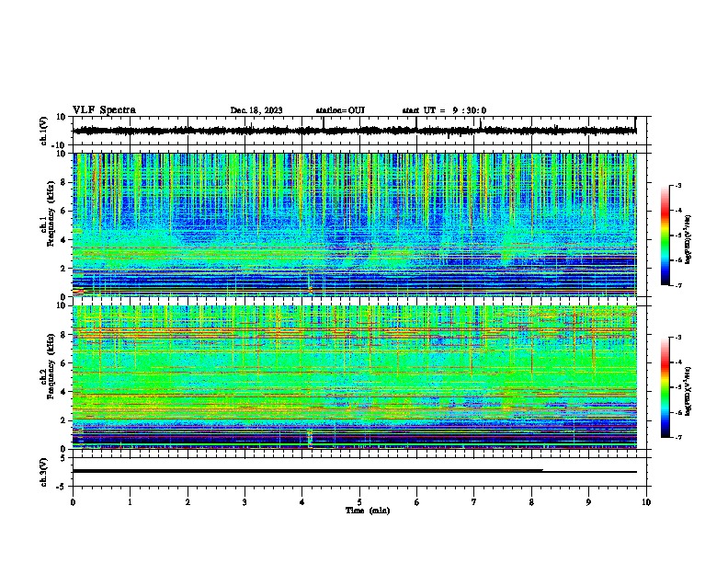
Task: Click the time axis tick label "5"
Action: [x=359, y=502]
